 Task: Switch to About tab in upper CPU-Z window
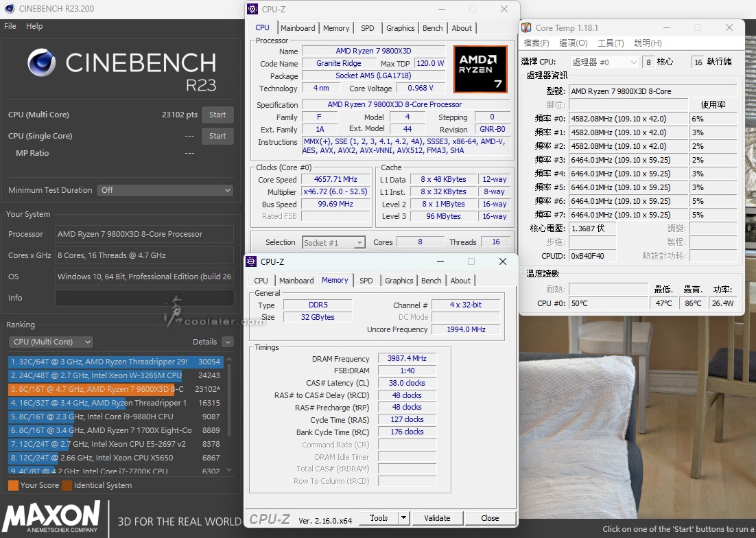click(x=462, y=28)
